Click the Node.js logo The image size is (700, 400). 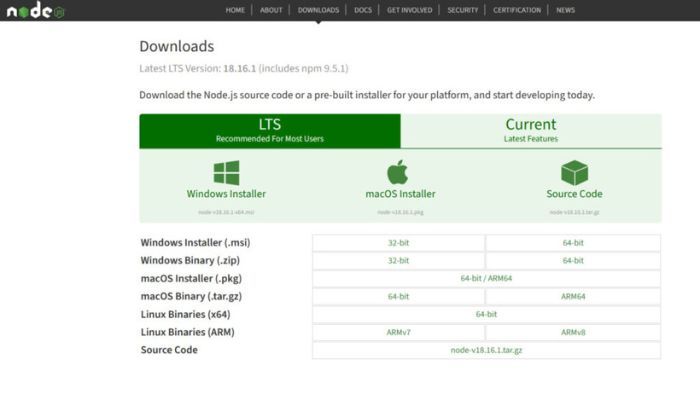[36, 10]
